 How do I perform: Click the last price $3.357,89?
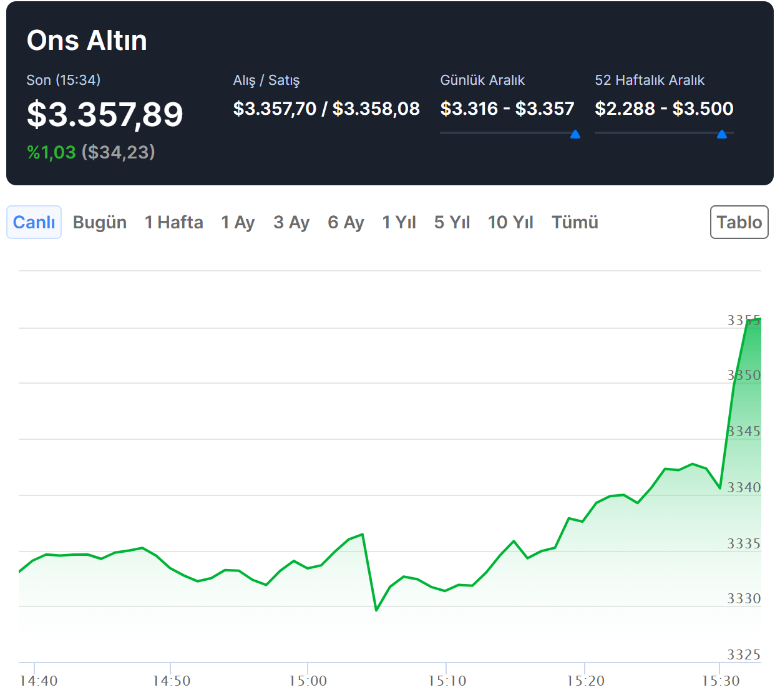pyautogui.click(x=105, y=115)
